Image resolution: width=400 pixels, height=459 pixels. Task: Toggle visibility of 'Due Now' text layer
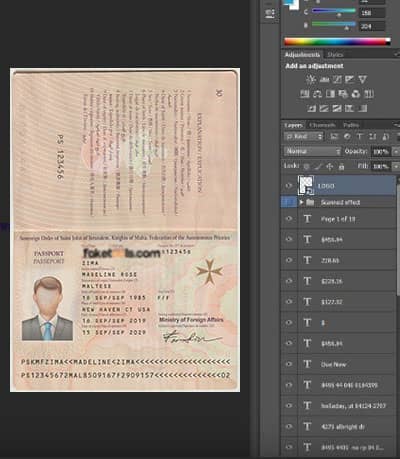pyautogui.click(x=289, y=364)
